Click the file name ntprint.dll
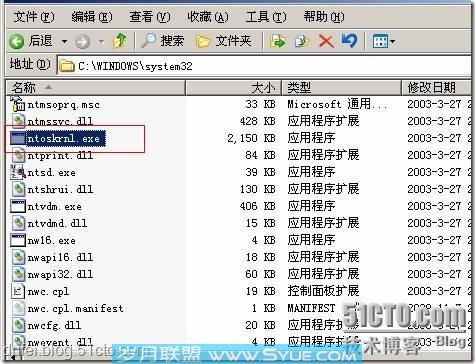This screenshot has width=475, height=364. coord(60,156)
